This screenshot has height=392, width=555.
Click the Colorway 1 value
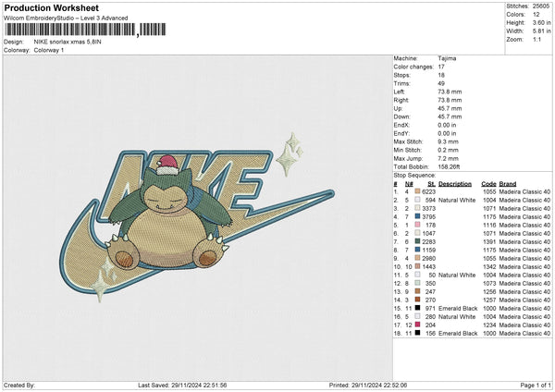click(x=49, y=50)
